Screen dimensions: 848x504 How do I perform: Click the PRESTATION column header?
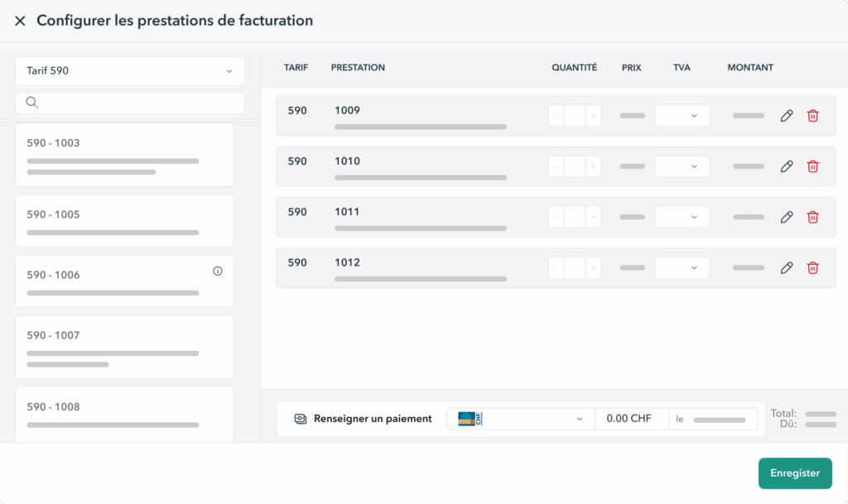point(358,68)
